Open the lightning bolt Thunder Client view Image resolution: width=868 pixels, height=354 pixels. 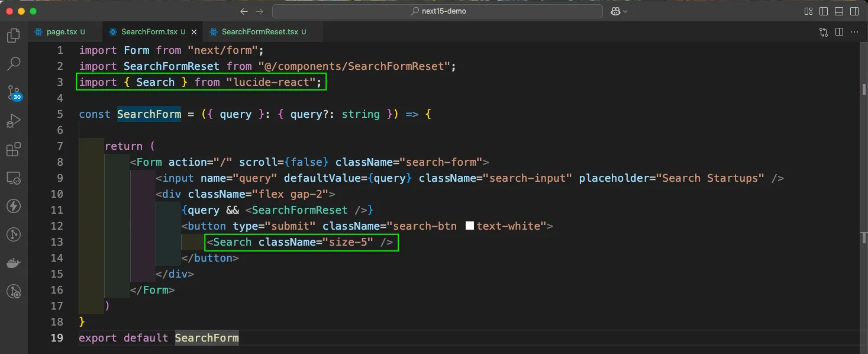[x=13, y=206]
